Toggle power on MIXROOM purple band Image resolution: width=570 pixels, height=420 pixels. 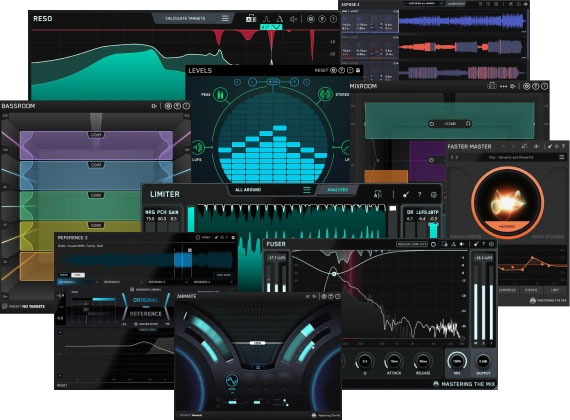pyautogui.click(x=431, y=160)
